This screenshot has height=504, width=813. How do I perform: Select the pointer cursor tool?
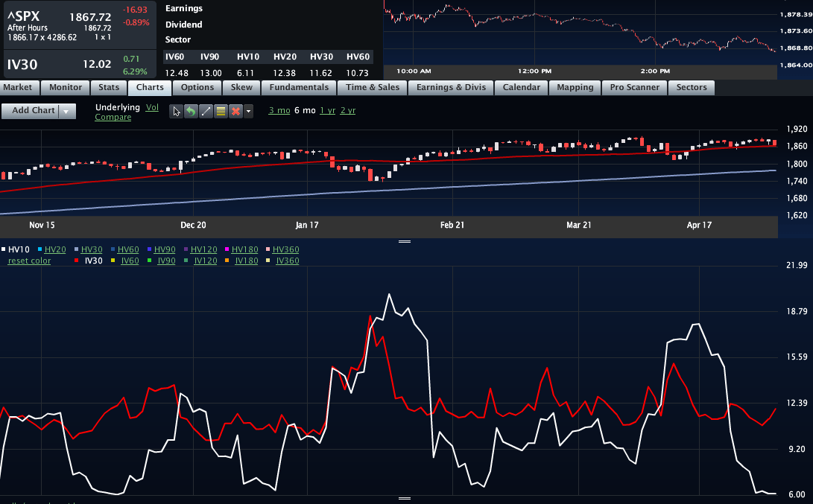(177, 111)
